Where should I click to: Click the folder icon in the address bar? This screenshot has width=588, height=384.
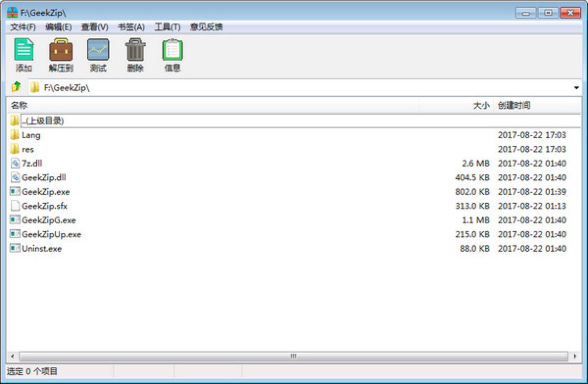click(35, 88)
